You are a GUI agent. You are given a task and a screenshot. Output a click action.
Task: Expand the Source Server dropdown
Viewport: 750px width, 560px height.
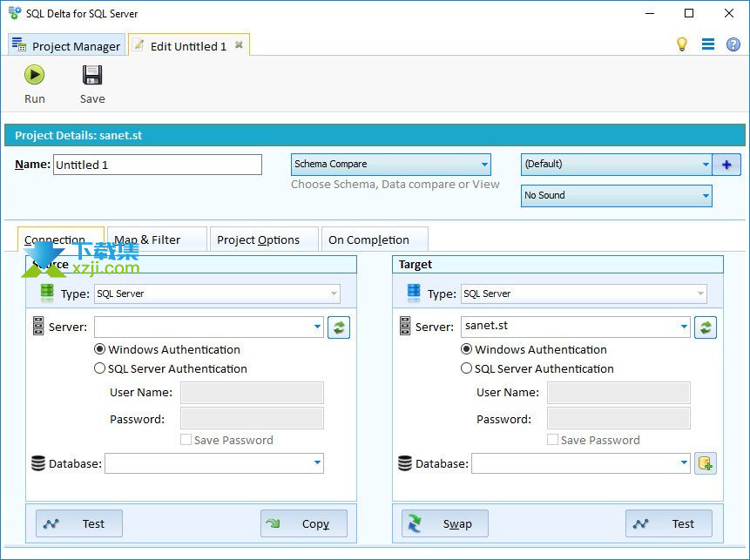(317, 327)
